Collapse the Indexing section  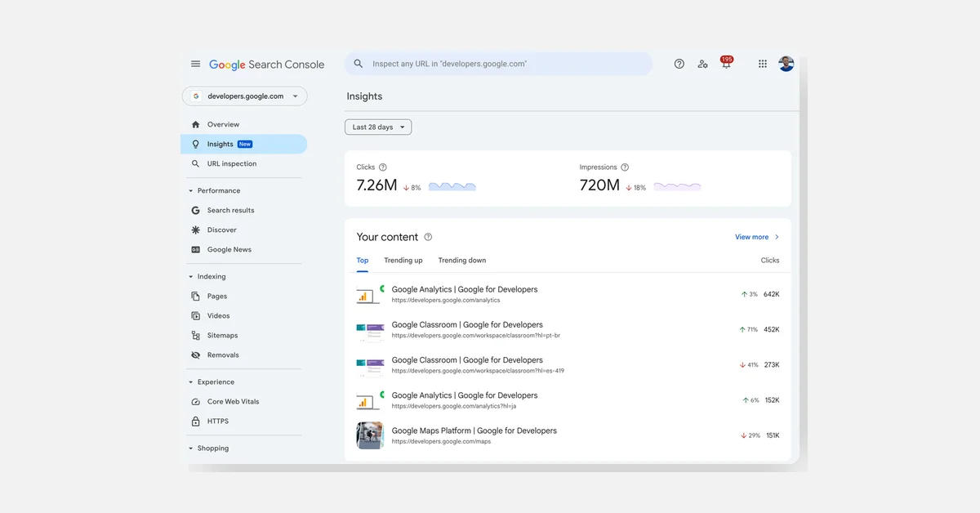click(191, 277)
